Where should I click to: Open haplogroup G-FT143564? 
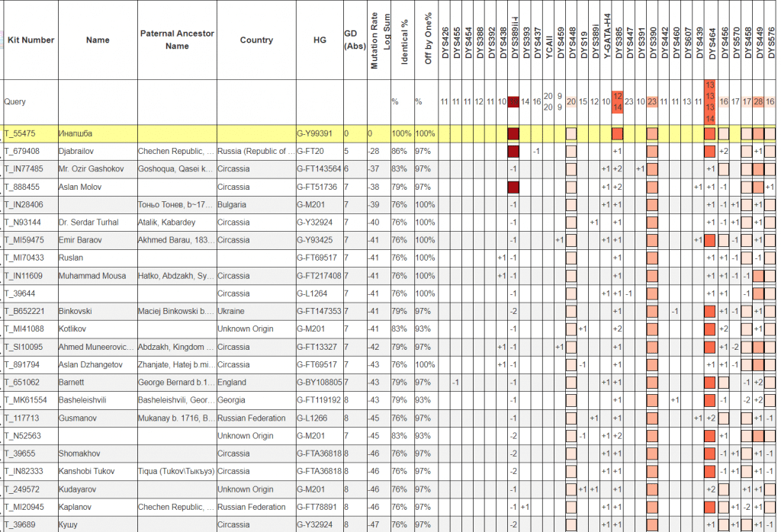(x=320, y=169)
